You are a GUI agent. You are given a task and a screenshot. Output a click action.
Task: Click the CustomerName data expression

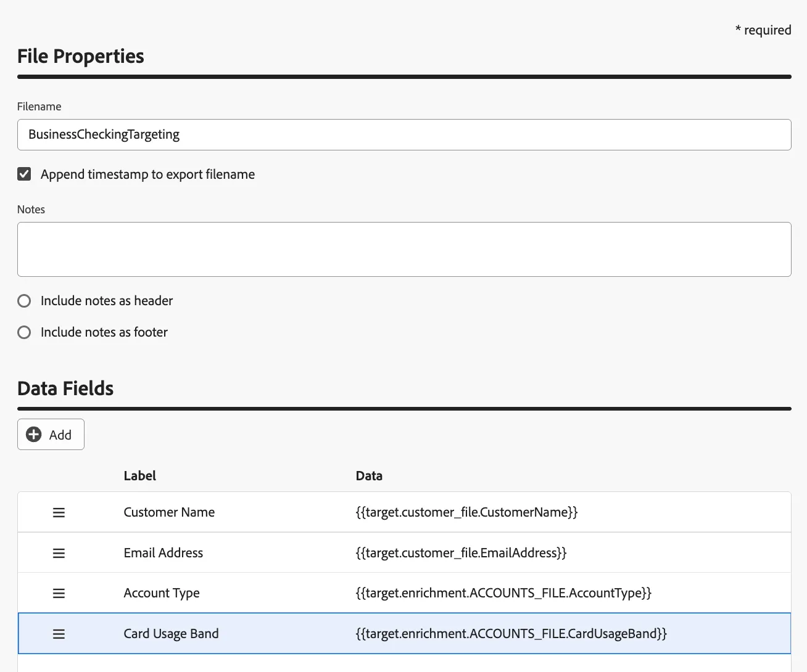coord(466,512)
